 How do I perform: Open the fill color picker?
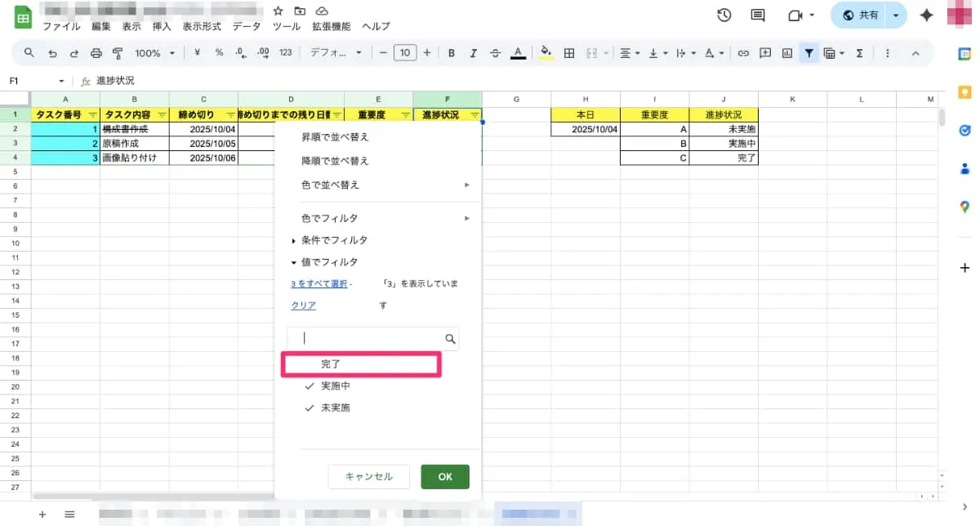546,52
